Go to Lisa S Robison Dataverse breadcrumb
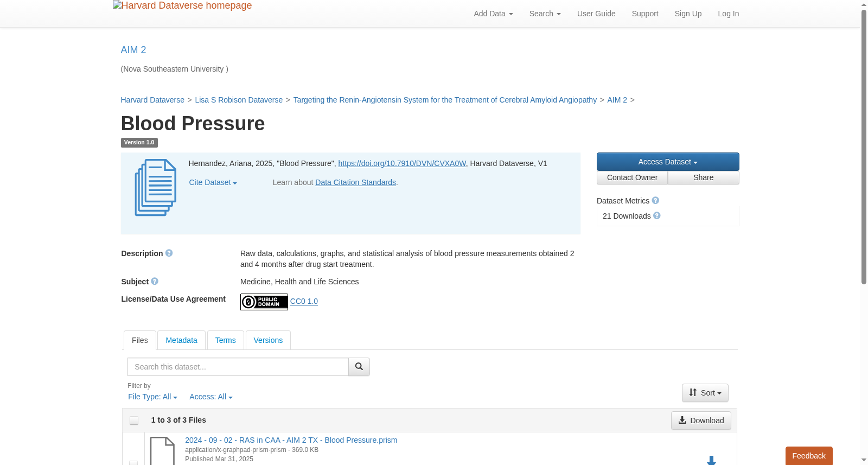Viewport: 868px width, 465px height. (x=239, y=100)
